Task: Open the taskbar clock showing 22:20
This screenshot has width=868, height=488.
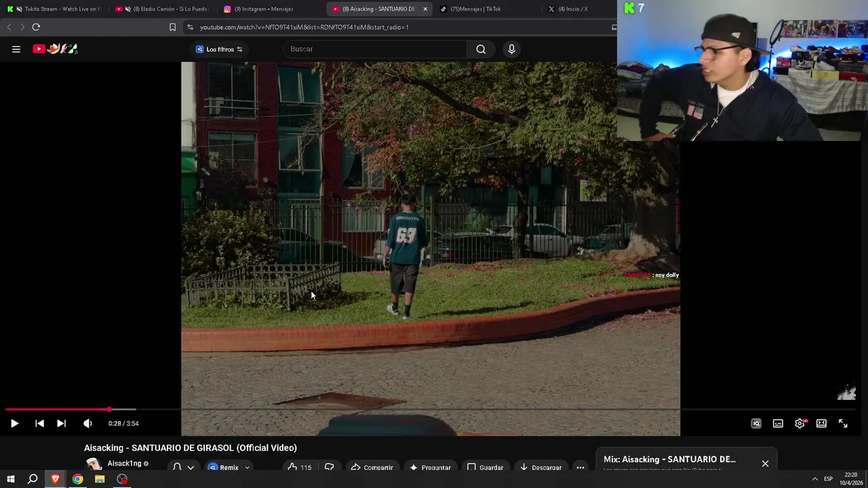Action: point(851,479)
